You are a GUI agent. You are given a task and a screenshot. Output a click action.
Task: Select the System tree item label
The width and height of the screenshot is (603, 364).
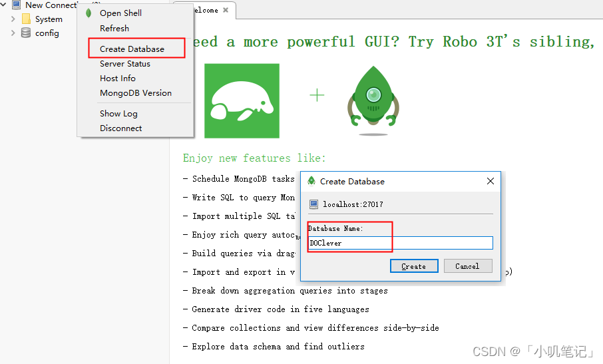click(x=49, y=19)
